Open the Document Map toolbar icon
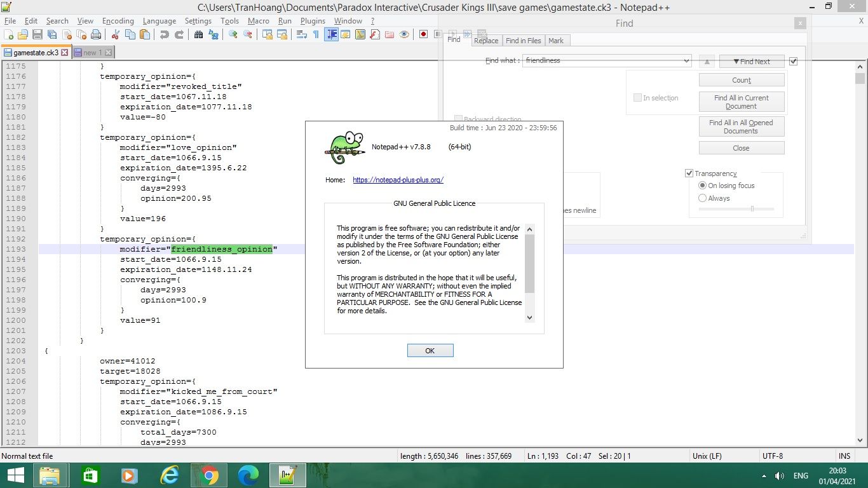The image size is (868, 488). (360, 34)
